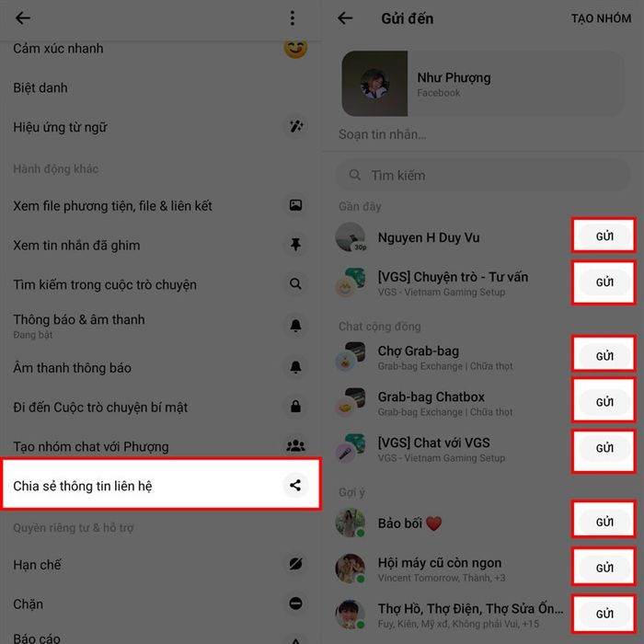Tap the group icon for Tạo nhóm chat
644x644 pixels.
[x=295, y=445]
